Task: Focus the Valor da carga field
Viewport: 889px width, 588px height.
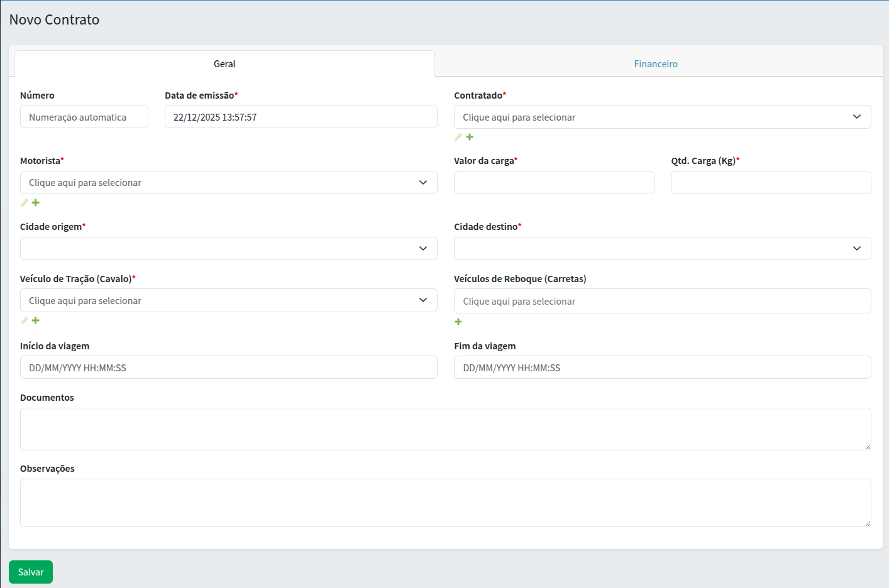Action: (x=554, y=183)
